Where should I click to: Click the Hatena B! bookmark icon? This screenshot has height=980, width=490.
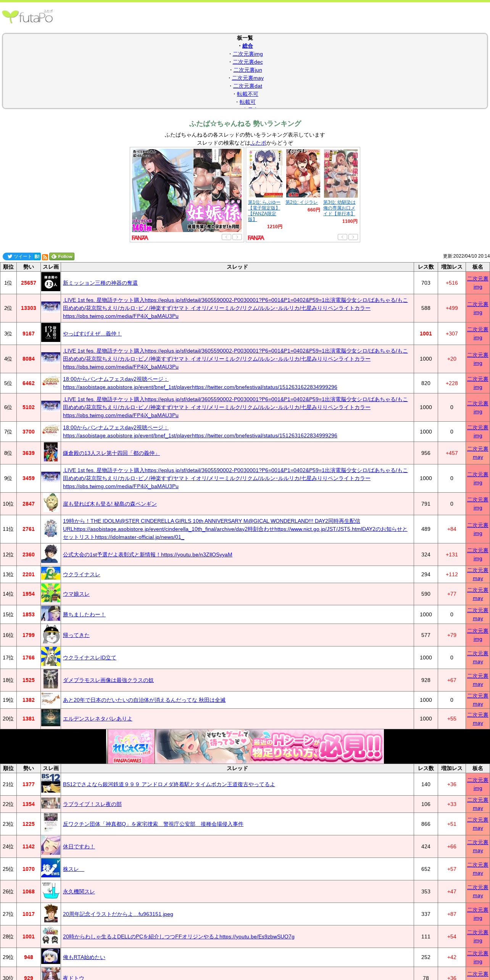coord(37,256)
